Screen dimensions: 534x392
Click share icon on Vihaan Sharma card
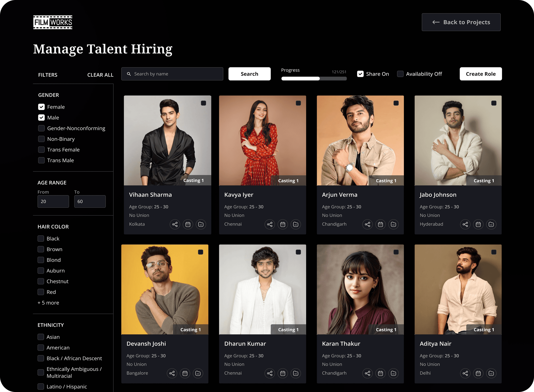[175, 224]
